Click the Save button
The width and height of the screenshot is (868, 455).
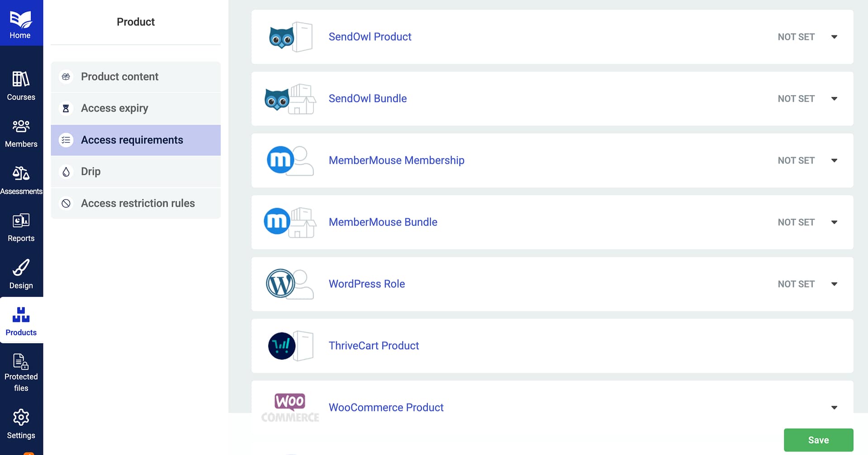(818, 440)
